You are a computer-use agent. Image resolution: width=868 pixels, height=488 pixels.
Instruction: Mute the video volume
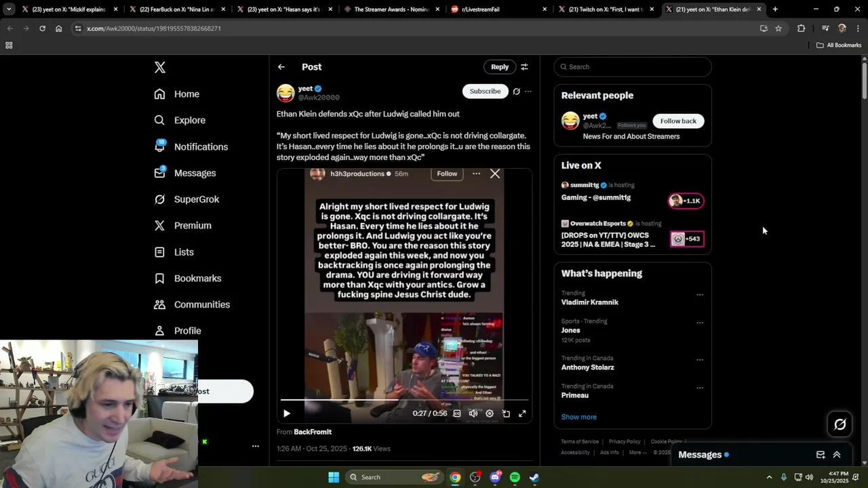point(473,413)
